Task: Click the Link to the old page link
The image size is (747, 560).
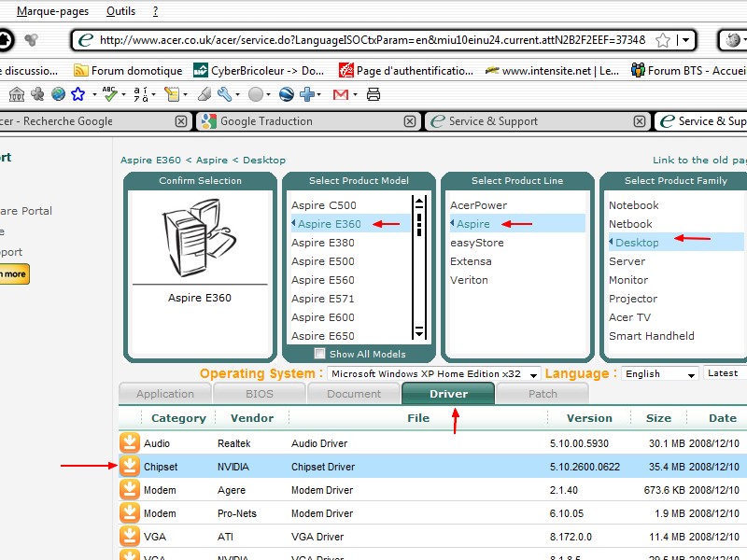Action: pyautogui.click(x=699, y=160)
